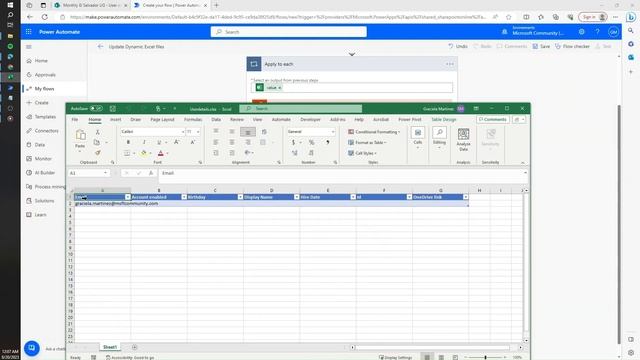The image size is (640, 360).
Task: Click the Excel Name Box showing A1
Action: pyautogui.click(x=89, y=173)
